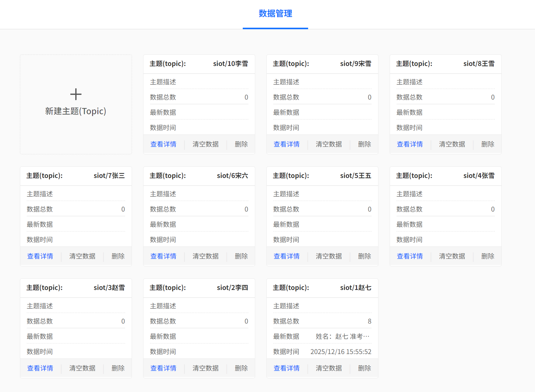The width and height of the screenshot is (535, 392).
Task: 查看详情 of siot/1赵七 topic
Action: [287, 368]
